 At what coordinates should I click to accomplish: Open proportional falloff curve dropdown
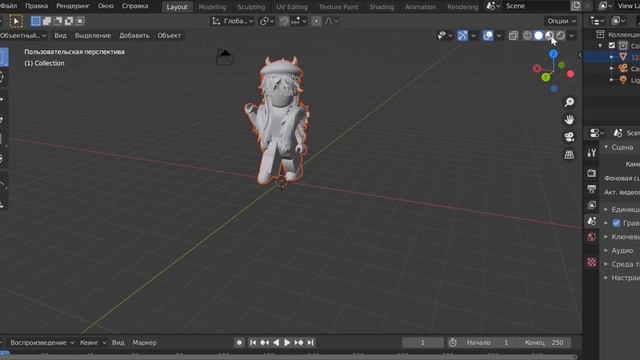(331, 21)
